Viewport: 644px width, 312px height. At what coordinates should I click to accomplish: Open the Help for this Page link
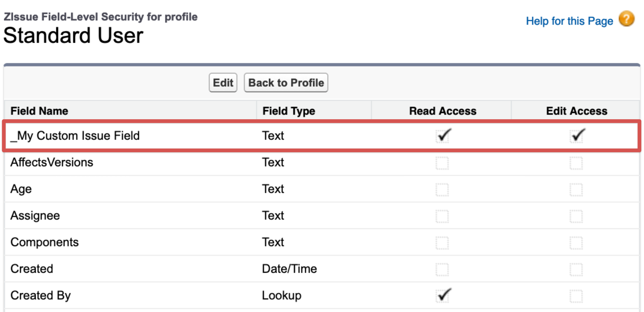tap(569, 21)
